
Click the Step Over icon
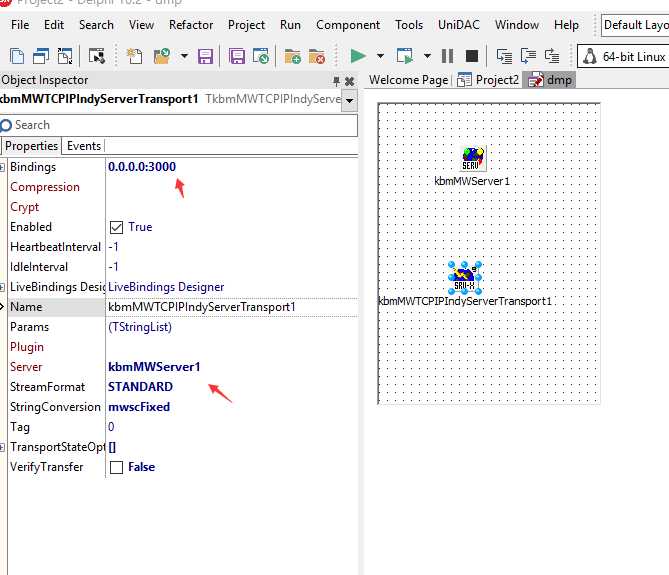[x=528, y=56]
